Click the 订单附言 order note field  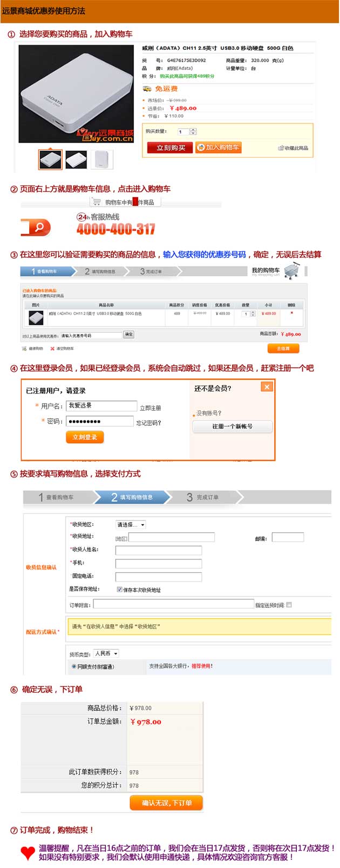click(174, 604)
